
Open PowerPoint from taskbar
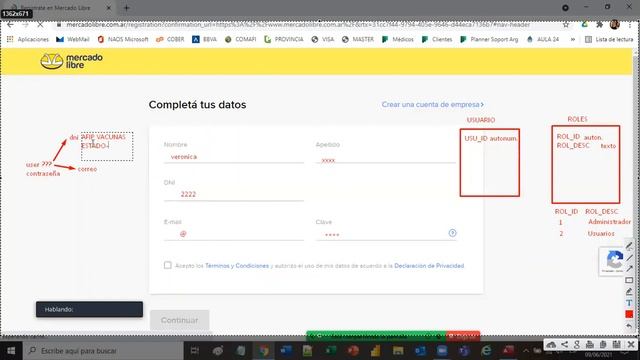click(353, 351)
